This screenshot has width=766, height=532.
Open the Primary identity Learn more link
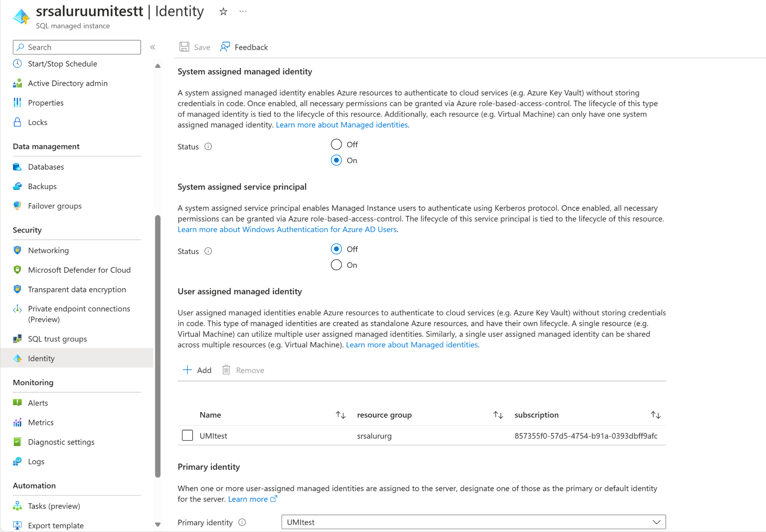252,499
